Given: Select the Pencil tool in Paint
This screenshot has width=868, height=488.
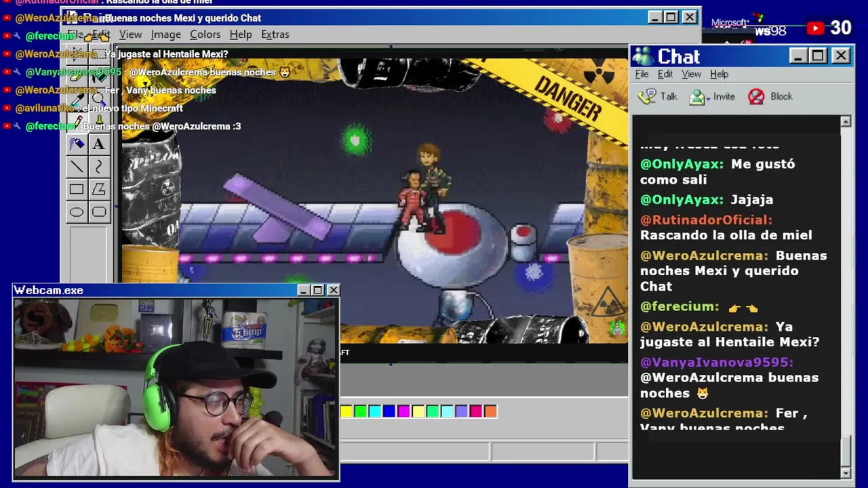Looking at the screenshot, I should [x=77, y=121].
